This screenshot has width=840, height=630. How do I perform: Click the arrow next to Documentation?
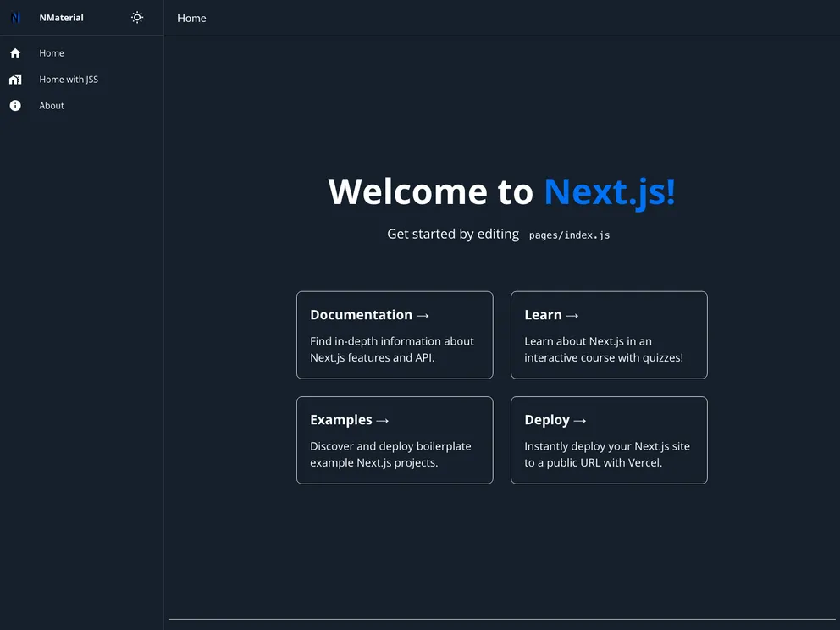tap(423, 316)
